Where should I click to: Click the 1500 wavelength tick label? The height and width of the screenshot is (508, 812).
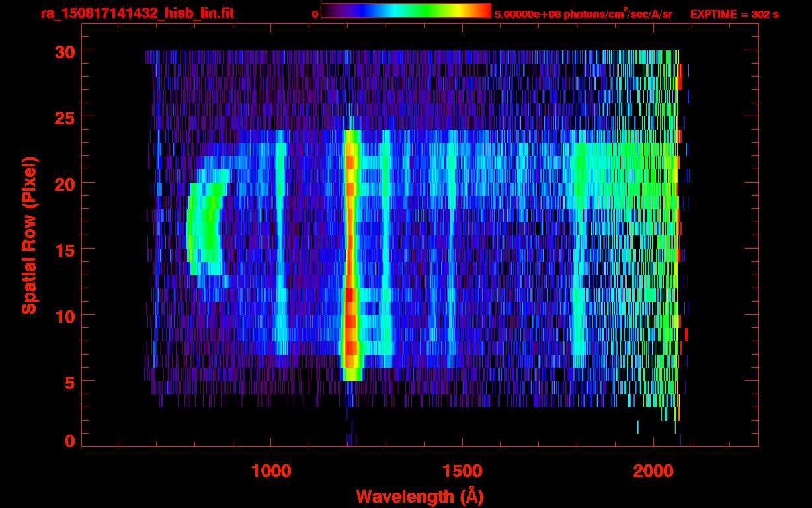[x=462, y=470]
